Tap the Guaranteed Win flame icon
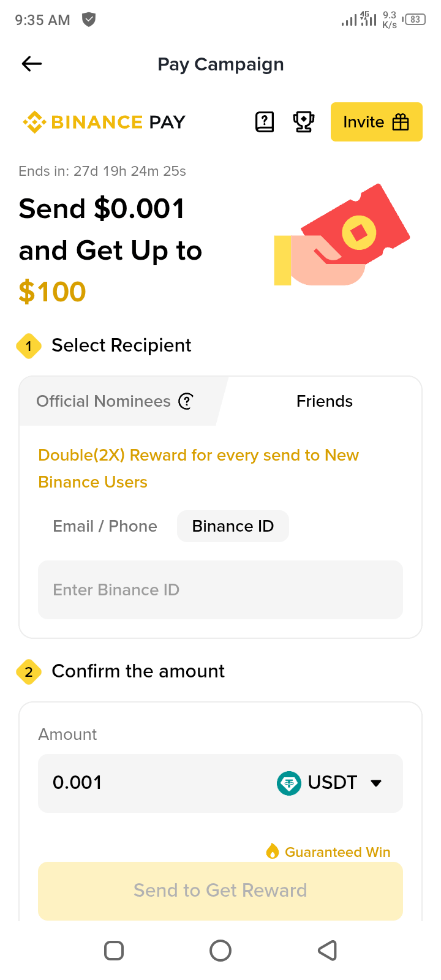 click(273, 851)
